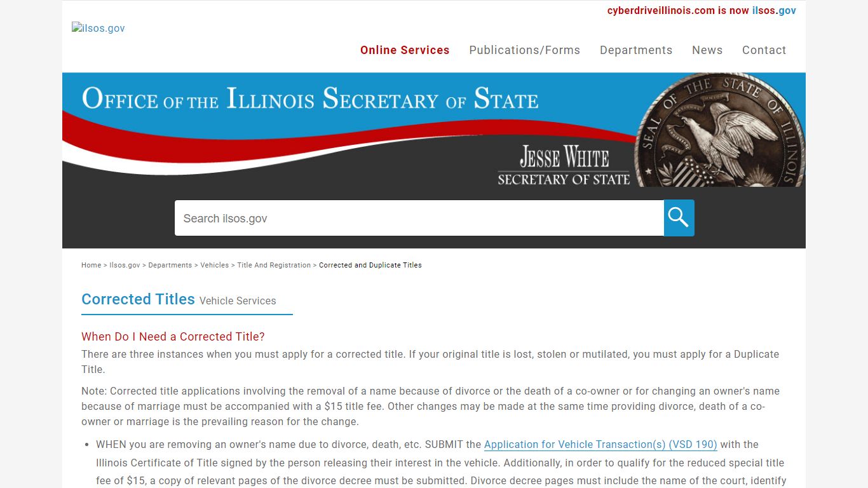Image resolution: width=868 pixels, height=488 pixels.
Task: Click the Ilsos.gov breadcrumb link
Action: click(x=125, y=265)
